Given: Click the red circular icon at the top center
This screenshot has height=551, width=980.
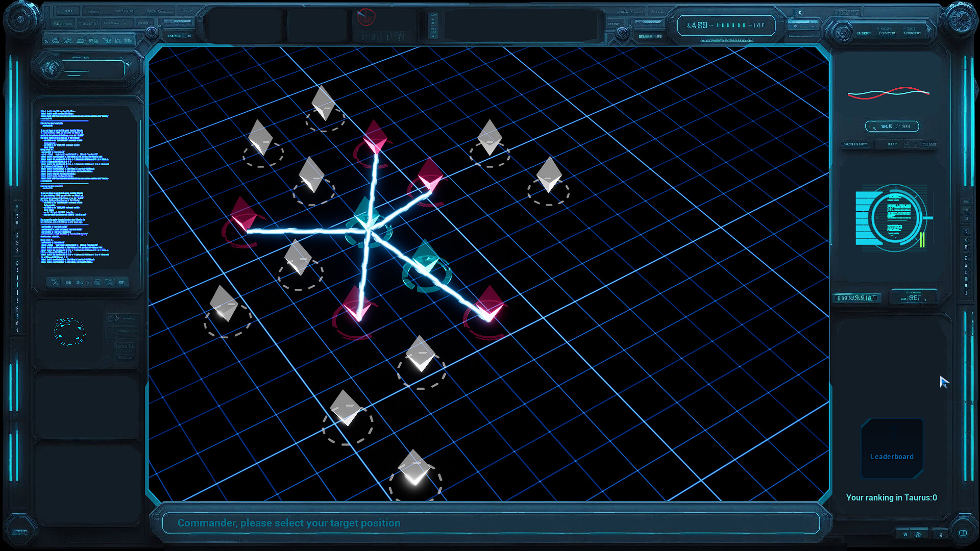Looking at the screenshot, I should 365,17.
